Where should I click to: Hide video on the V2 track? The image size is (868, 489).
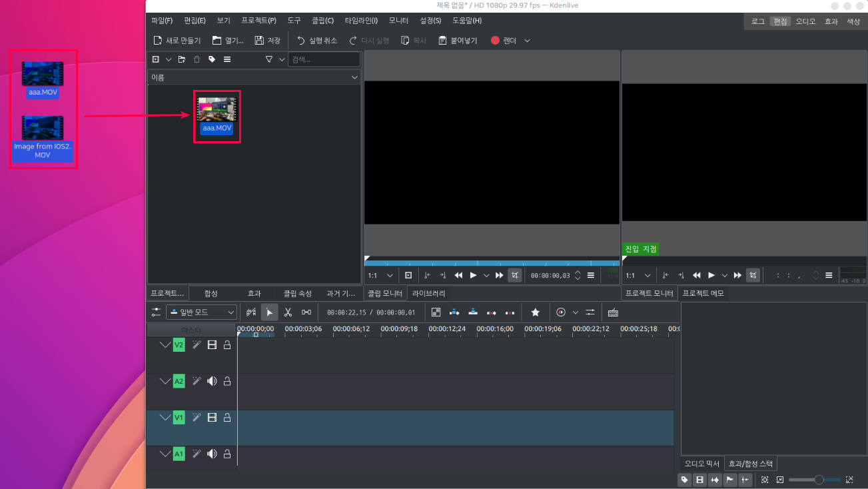pos(212,345)
